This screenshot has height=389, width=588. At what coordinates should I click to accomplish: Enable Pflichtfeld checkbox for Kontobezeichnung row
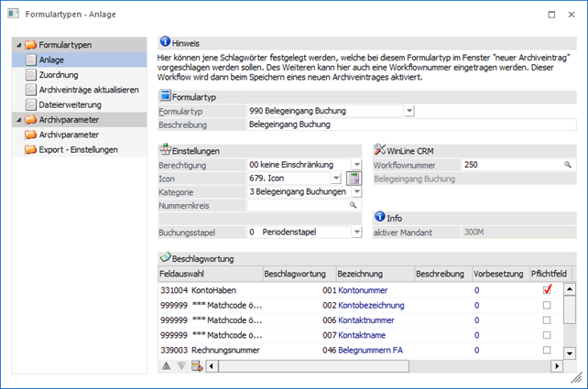[x=546, y=305]
